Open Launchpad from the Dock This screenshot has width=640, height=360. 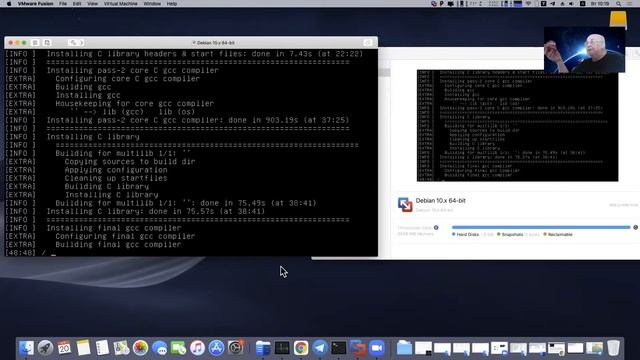click(45, 348)
